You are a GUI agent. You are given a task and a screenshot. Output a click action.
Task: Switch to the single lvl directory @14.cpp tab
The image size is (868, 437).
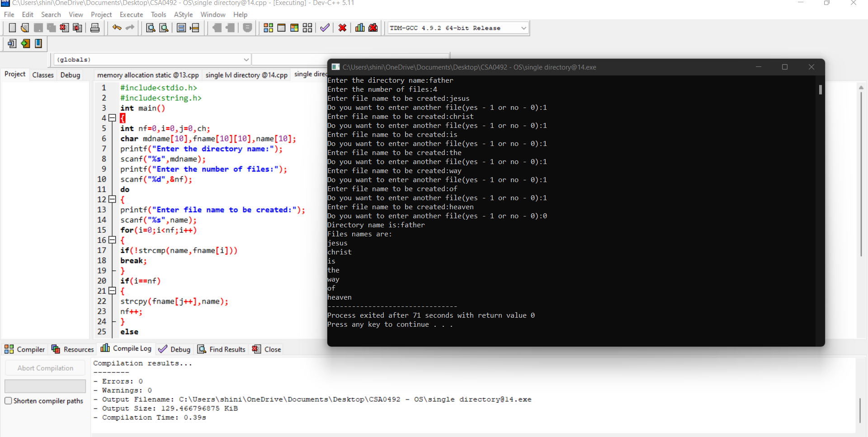pyautogui.click(x=247, y=75)
